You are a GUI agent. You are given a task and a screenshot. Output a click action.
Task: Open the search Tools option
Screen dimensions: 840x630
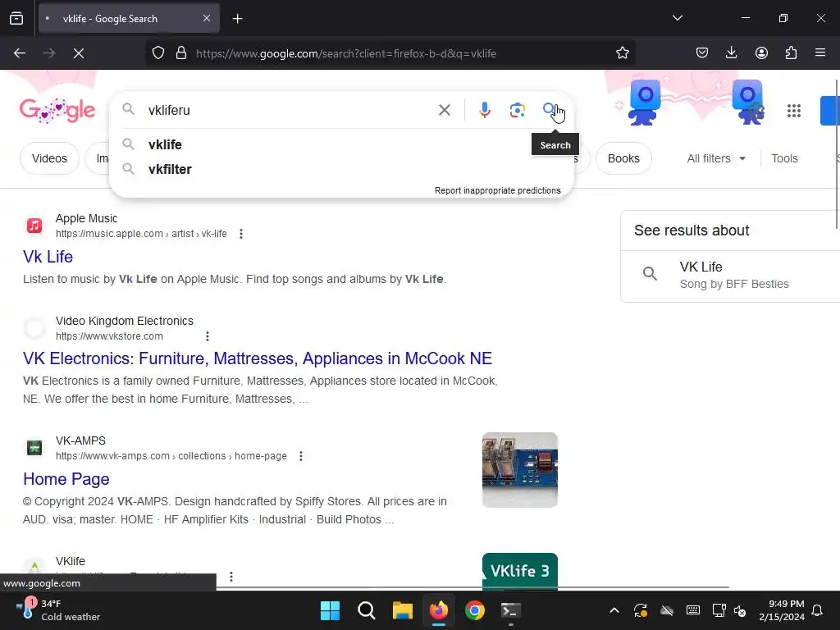point(784,158)
